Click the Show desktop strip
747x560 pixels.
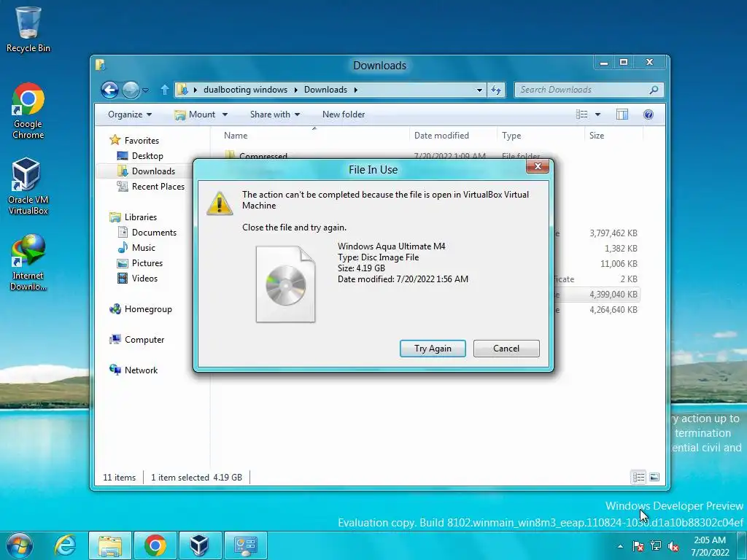click(x=742, y=545)
